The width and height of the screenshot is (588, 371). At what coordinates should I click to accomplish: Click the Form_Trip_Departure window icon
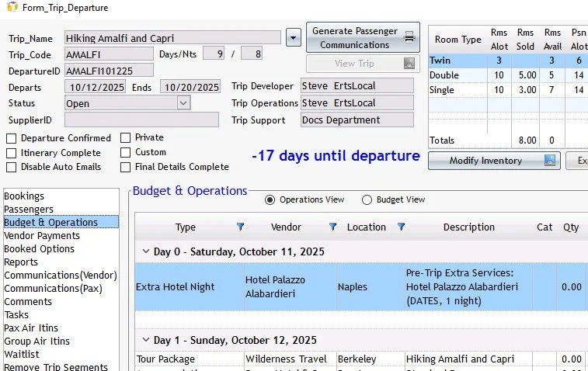(12, 7)
